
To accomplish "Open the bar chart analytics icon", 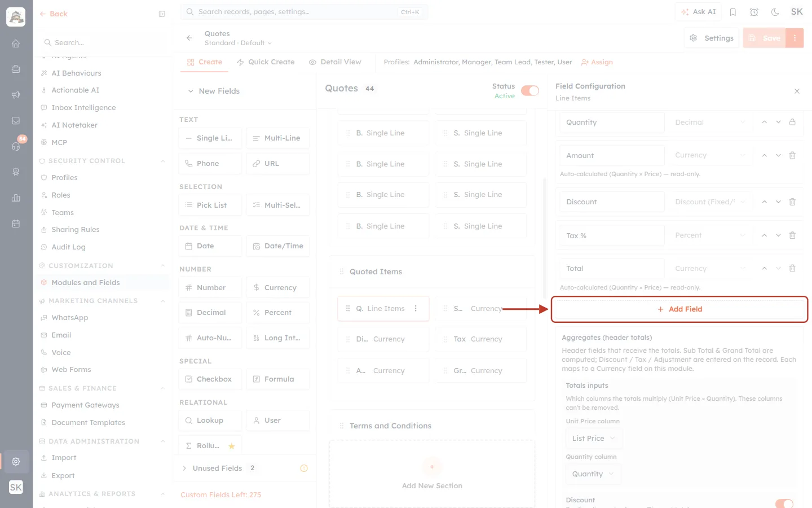I will point(16,198).
